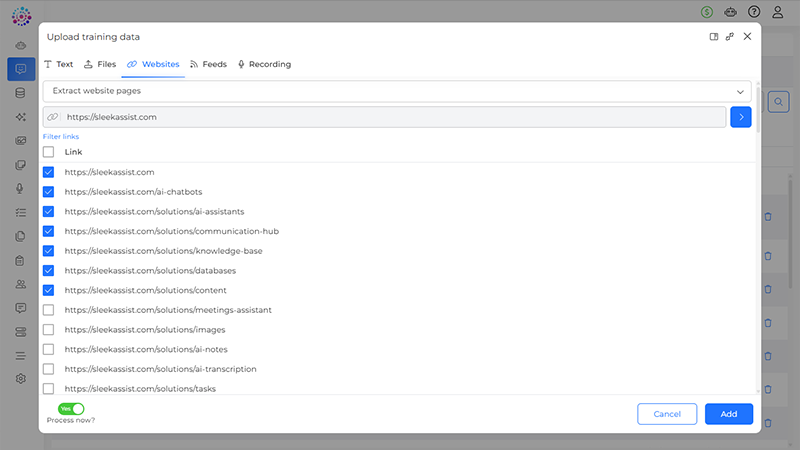Click the database icon in left sidebar
The image size is (800, 450).
(20, 93)
